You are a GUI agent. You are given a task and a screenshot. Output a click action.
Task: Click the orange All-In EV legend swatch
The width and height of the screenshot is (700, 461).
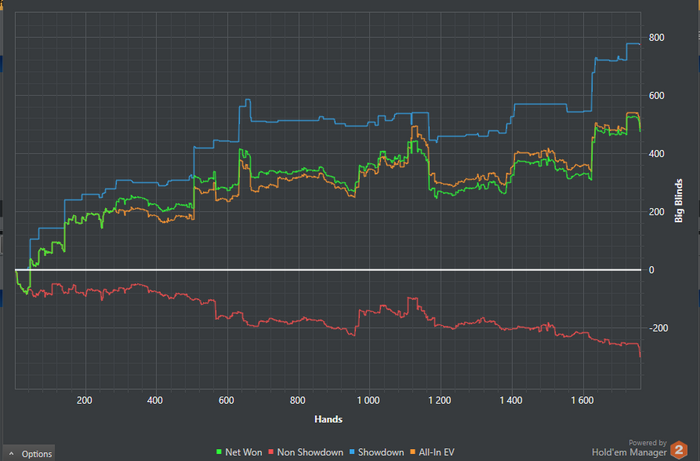(x=412, y=452)
